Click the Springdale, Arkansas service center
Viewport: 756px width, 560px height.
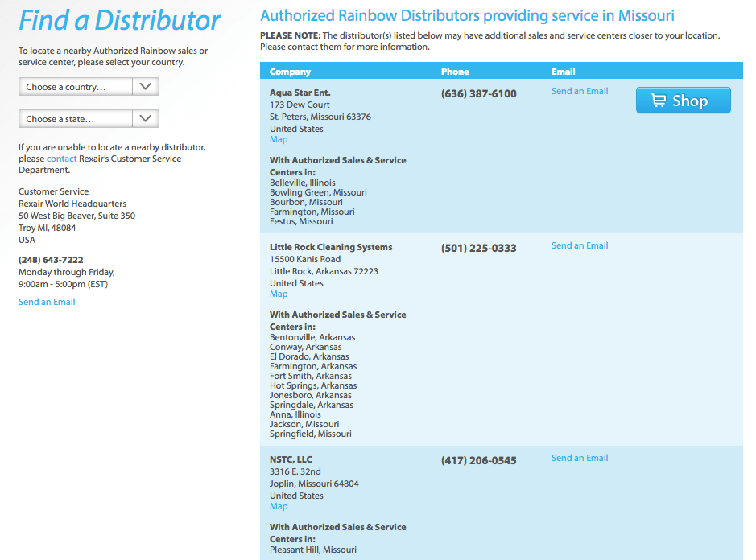[312, 405]
